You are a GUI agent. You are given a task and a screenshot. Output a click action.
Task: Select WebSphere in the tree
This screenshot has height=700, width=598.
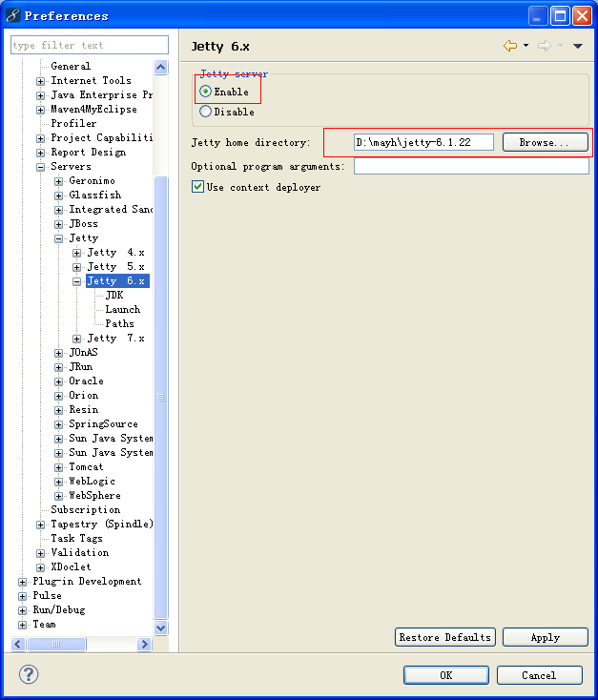coord(94,496)
